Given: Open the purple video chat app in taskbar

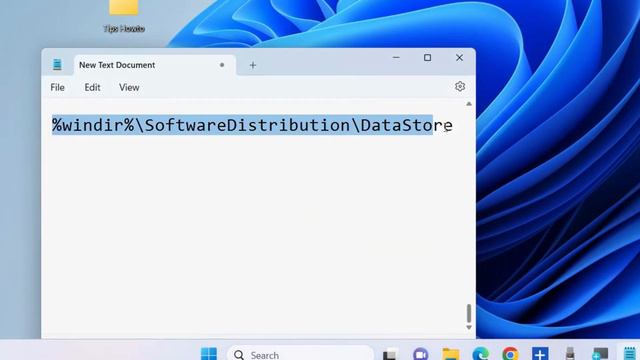Looking at the screenshot, I should point(420,354).
